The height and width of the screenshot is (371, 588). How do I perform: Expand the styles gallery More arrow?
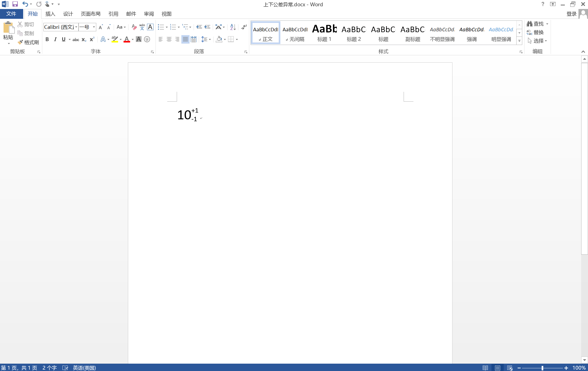point(519,41)
